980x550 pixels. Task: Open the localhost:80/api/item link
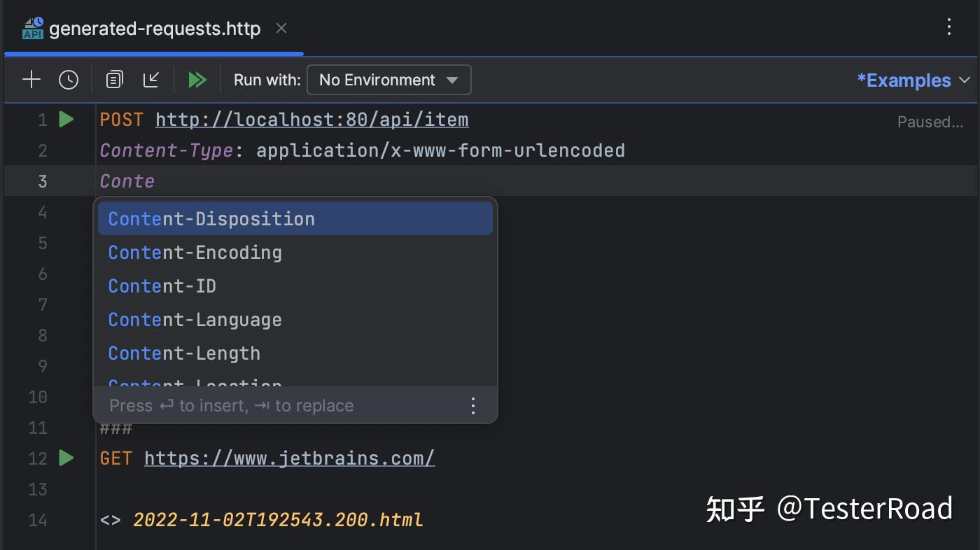tap(312, 119)
